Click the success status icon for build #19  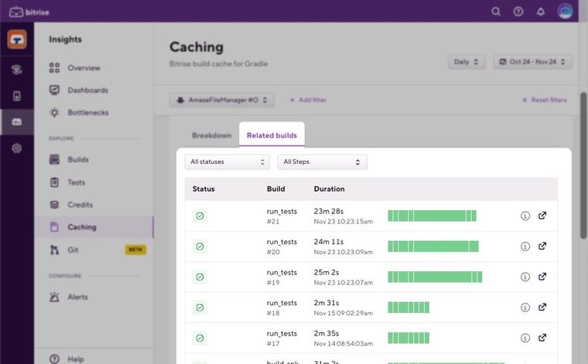click(200, 277)
